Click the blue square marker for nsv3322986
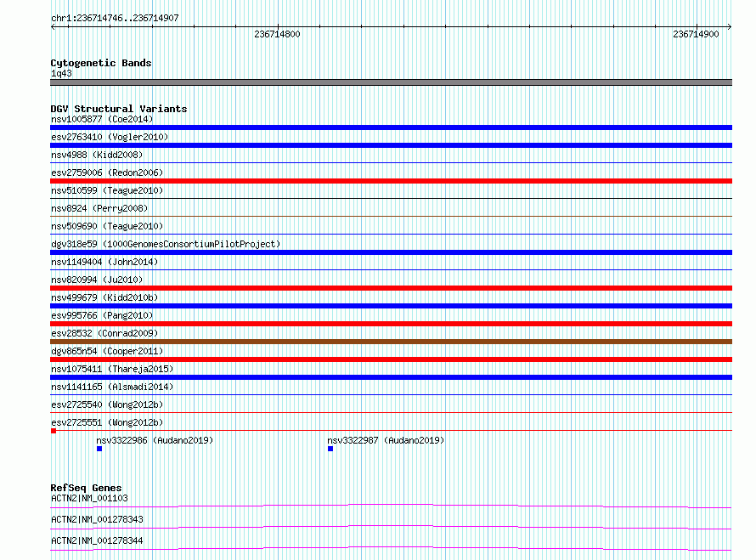Screen dimensions: 756x560 [x=99, y=449]
